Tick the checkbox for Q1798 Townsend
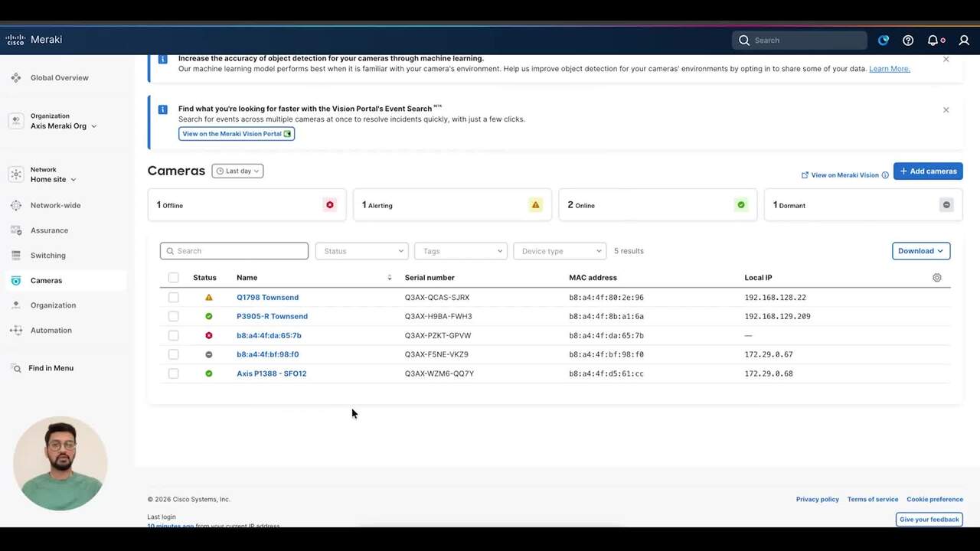 click(x=173, y=298)
